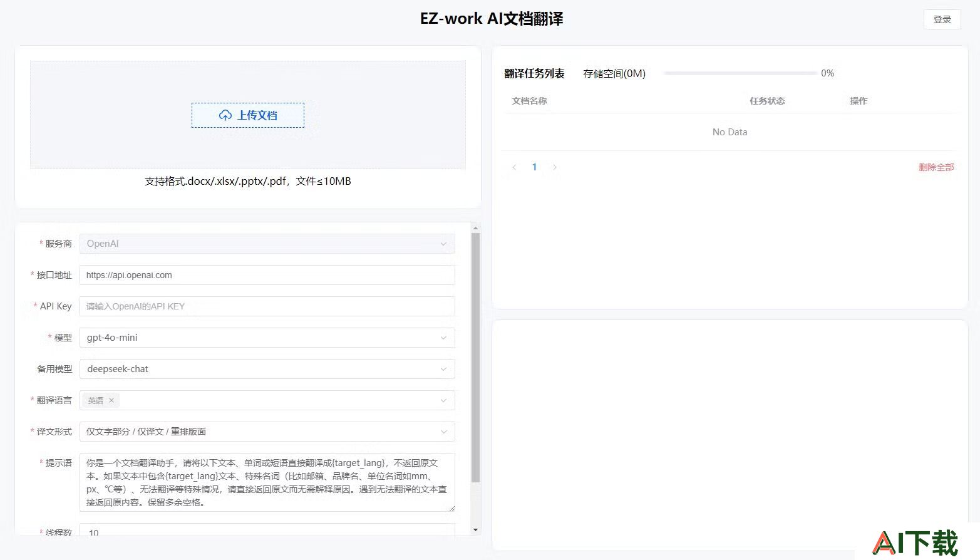Click into the 提示语 text area

pos(267,482)
